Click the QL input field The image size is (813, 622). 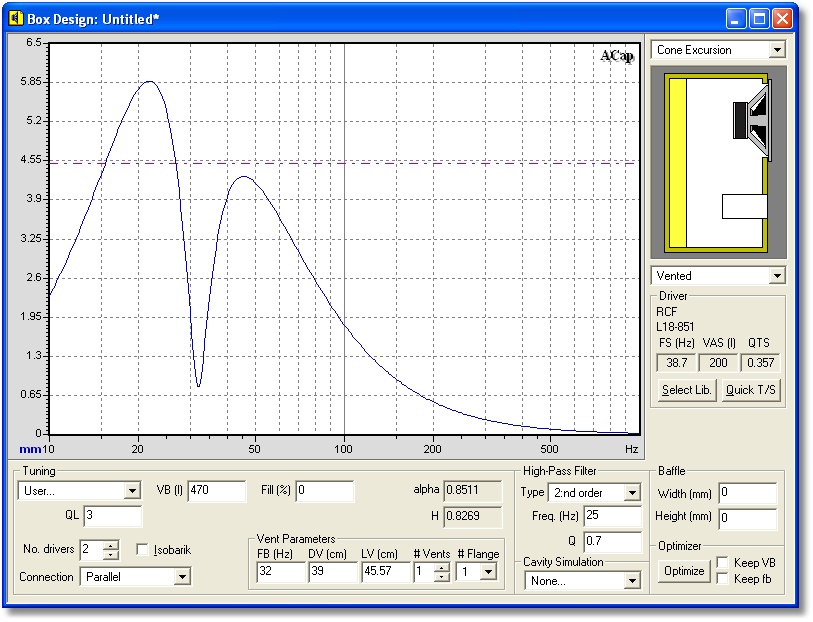pyautogui.click(x=113, y=515)
